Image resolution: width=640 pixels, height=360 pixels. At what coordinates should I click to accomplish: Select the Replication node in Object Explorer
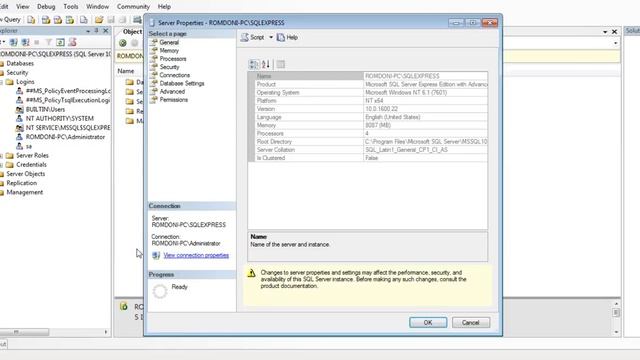coord(22,183)
